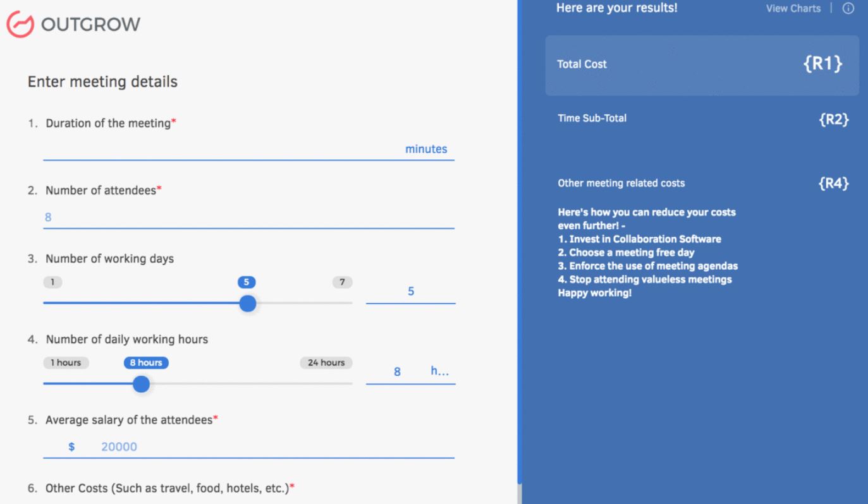Screen dimensions: 868x504
Task: Click the Average salary input showing 20000
Action: (248, 447)
